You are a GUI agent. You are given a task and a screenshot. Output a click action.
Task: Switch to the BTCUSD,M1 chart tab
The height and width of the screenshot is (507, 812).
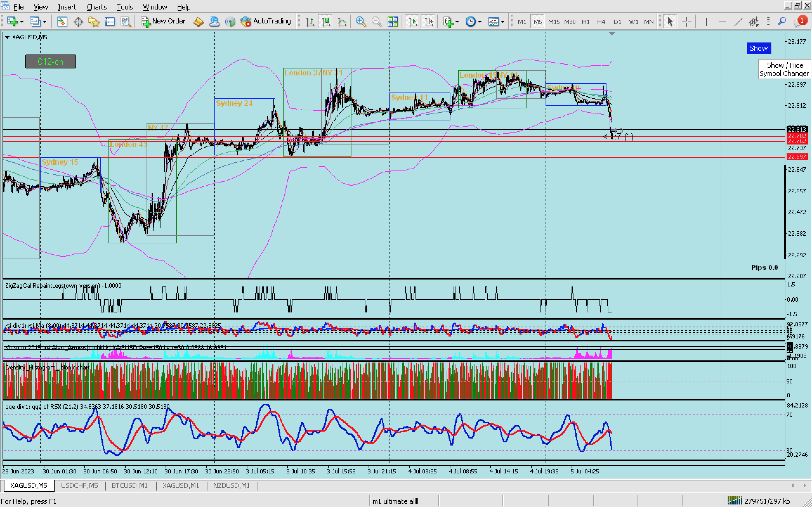pyautogui.click(x=129, y=485)
